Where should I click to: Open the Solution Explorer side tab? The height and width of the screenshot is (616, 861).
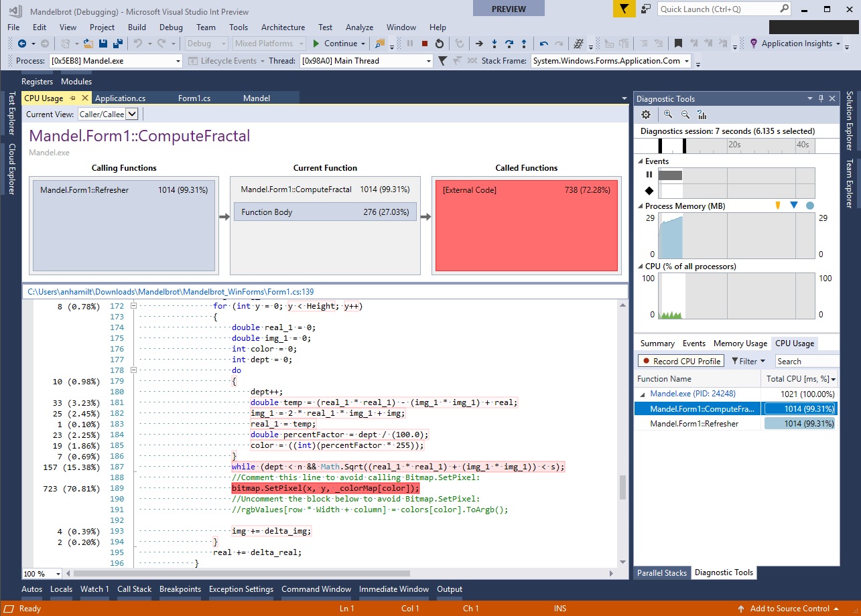(850, 121)
